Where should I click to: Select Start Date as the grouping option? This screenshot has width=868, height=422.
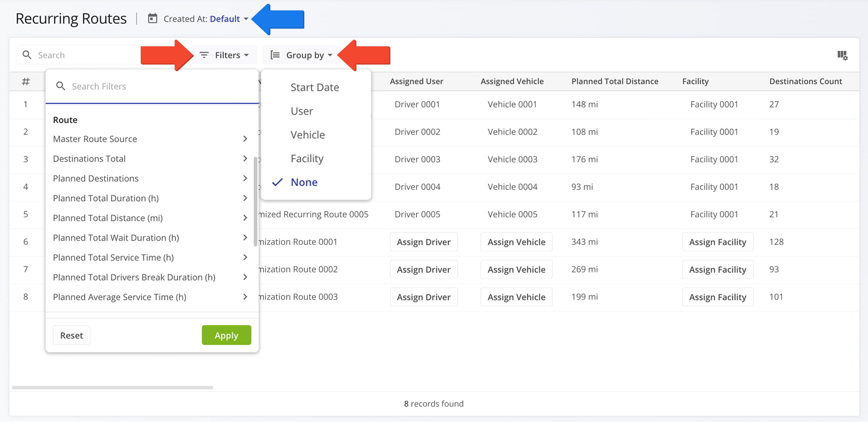pyautogui.click(x=314, y=87)
